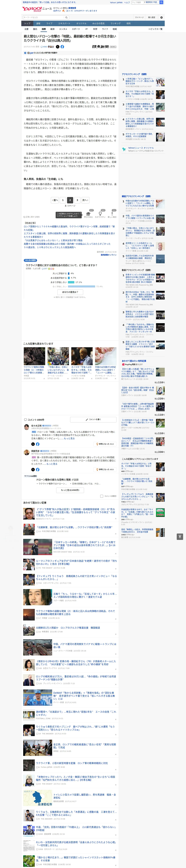The width and height of the screenshot is (186, 868).
Task: Select 経済 category tab
Action: coord(52,29)
